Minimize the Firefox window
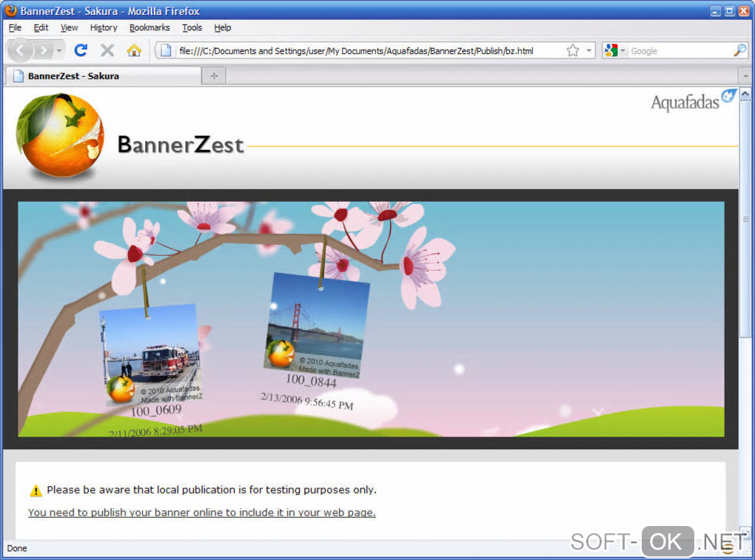755x560 pixels. [x=716, y=10]
